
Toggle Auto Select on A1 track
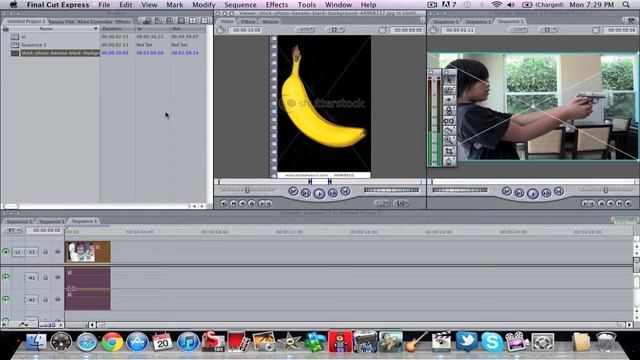tap(58, 278)
